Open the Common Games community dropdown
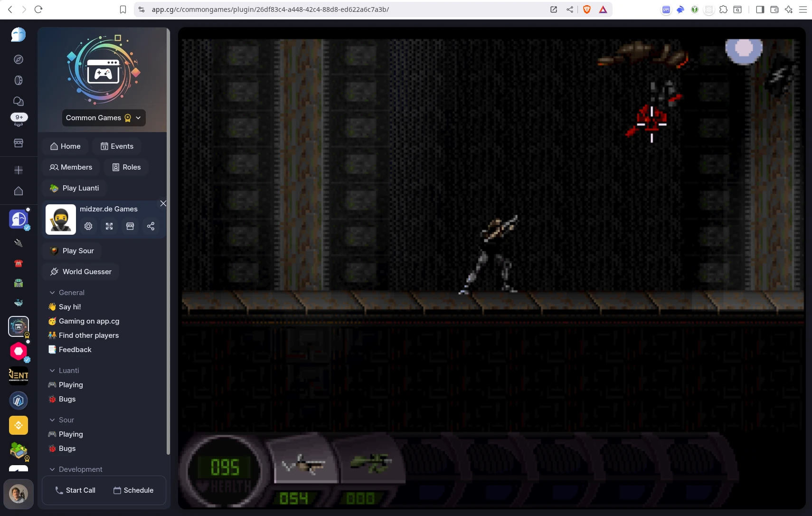The height and width of the screenshot is (516, 812). (x=104, y=118)
